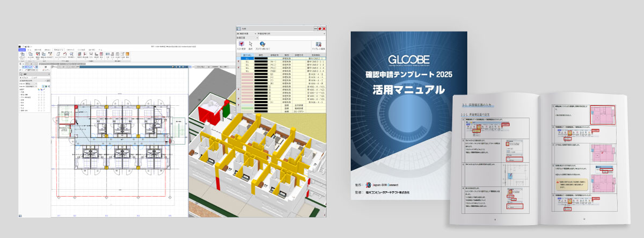Click the arrow cursor header of the left panel
Viewport: 644px width, 238px height.
pyautogui.click(x=34, y=74)
